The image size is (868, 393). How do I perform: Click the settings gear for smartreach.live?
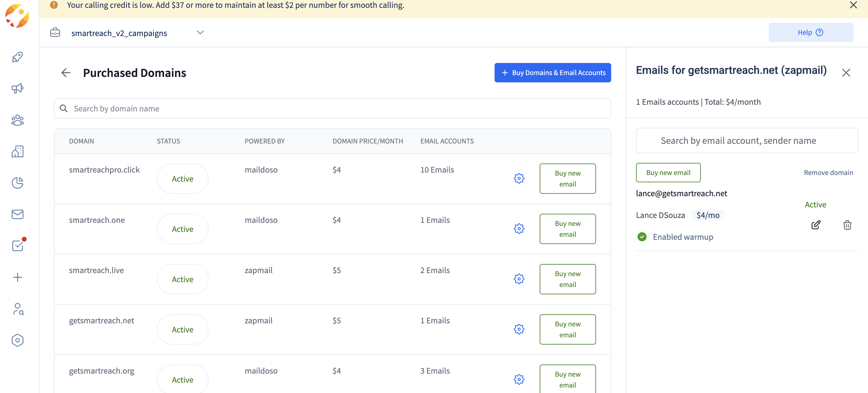tap(519, 279)
